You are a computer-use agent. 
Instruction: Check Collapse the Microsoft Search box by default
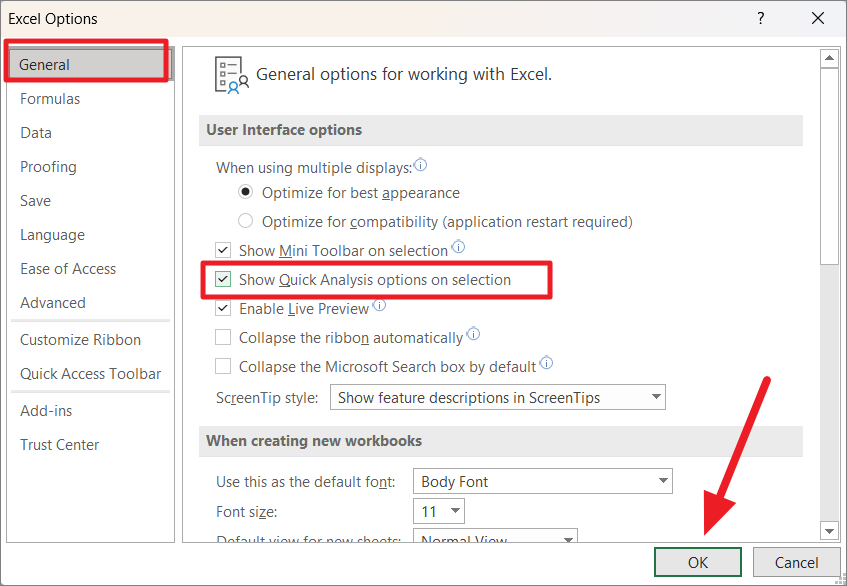pyautogui.click(x=222, y=366)
